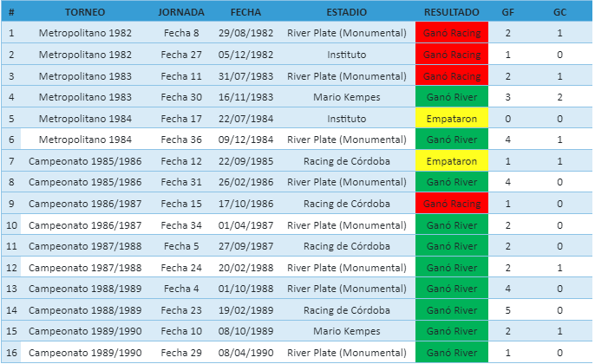
Task: Select the date 29/08/1982
Action: pyautogui.click(x=246, y=33)
